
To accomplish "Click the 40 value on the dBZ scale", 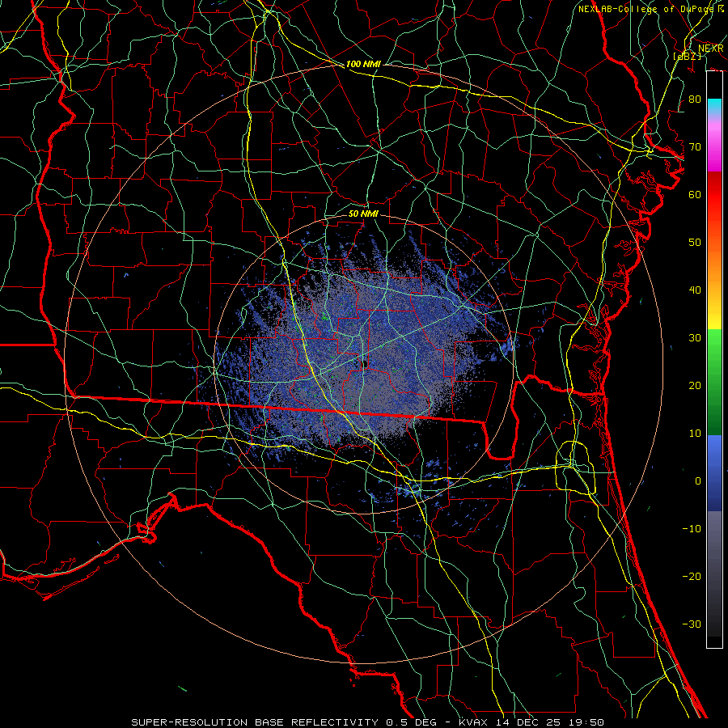I will pyautogui.click(x=695, y=290).
